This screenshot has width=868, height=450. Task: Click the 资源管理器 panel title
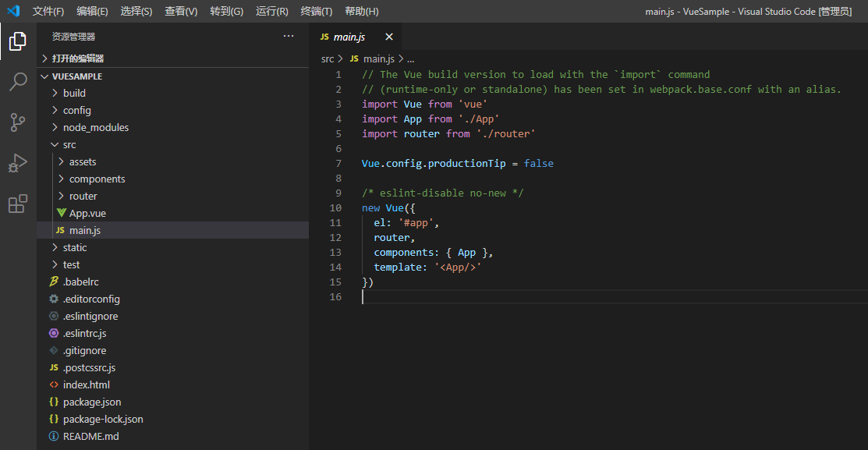point(73,37)
